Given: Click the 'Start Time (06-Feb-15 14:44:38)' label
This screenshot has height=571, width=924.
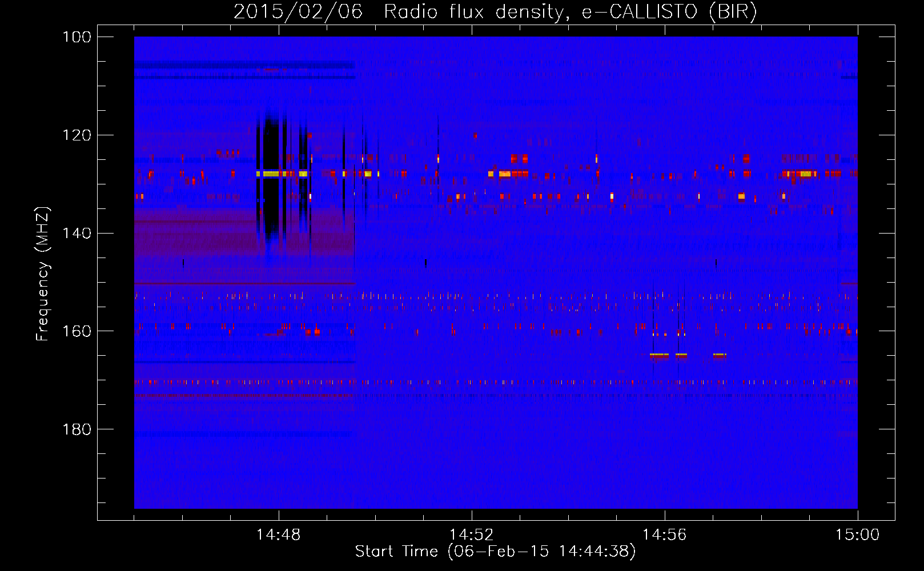Looking at the screenshot, I should 495,552.
